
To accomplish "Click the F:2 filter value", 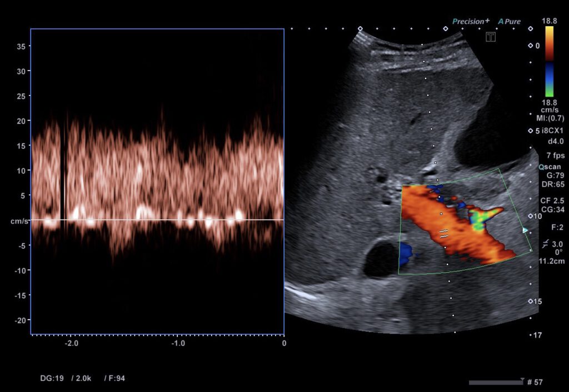I will click(x=557, y=227).
